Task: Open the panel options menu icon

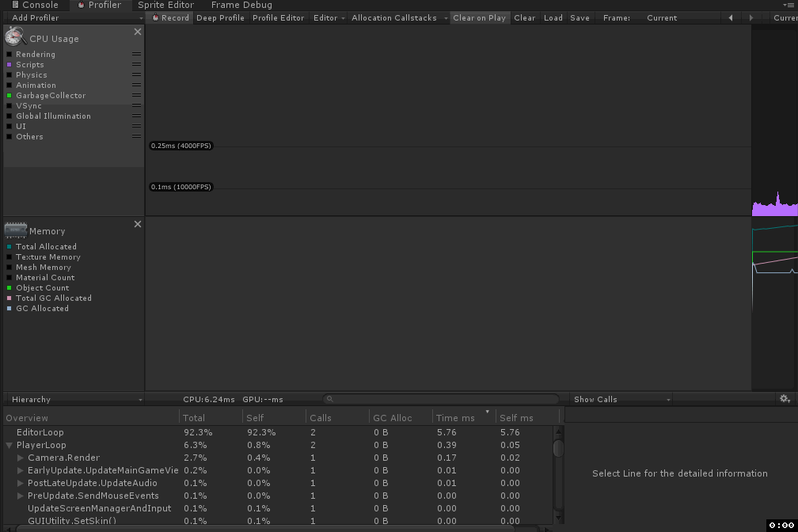Action: coord(788,5)
